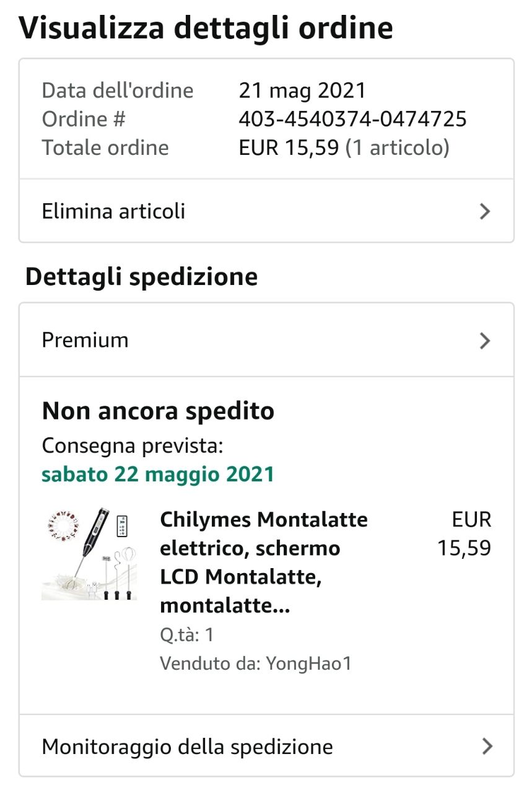
Task: Tap the order total with 1 articolo
Action: point(344,147)
